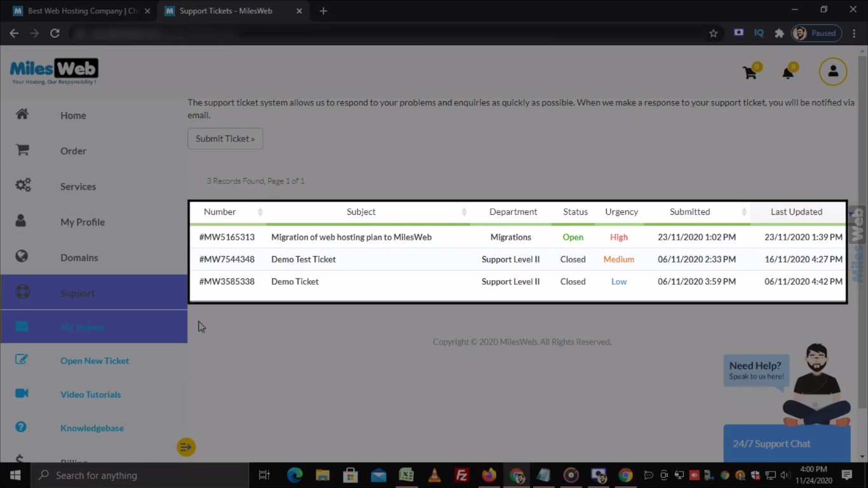
Task: Collapse sidebar with yellow arrow toggle
Action: click(186, 447)
